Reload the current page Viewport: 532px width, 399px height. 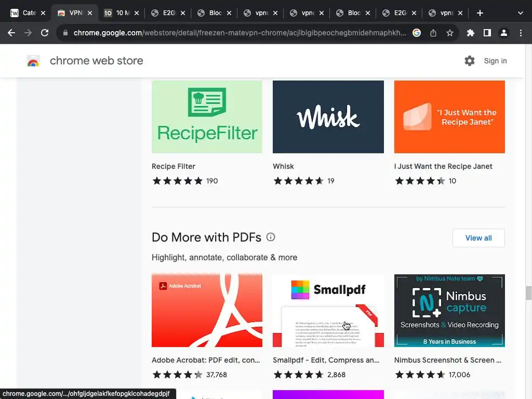click(45, 33)
